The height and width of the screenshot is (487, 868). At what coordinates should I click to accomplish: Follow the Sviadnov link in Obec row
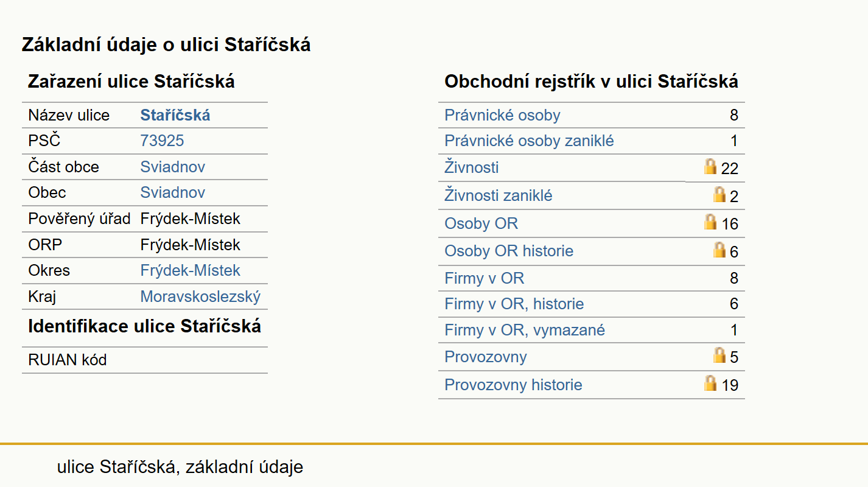[173, 192]
